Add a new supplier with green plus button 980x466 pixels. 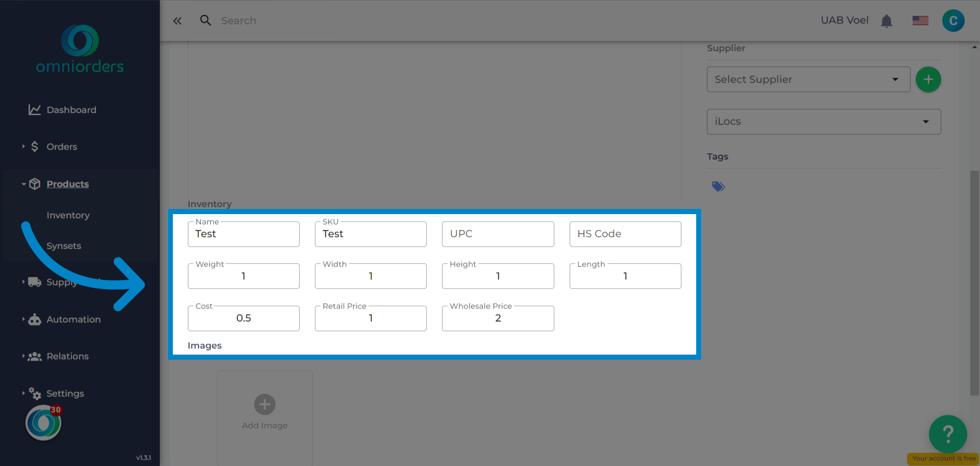[x=928, y=79]
